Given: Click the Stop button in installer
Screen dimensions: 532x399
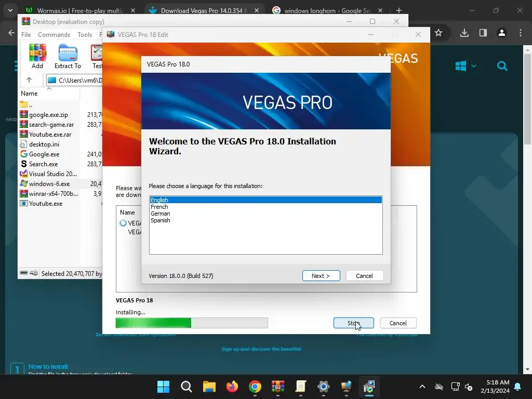Looking at the screenshot, I should [353, 323].
